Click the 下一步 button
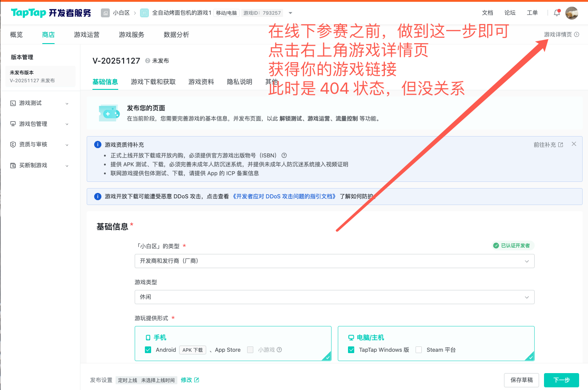This screenshot has height=390, width=588. [x=561, y=380]
